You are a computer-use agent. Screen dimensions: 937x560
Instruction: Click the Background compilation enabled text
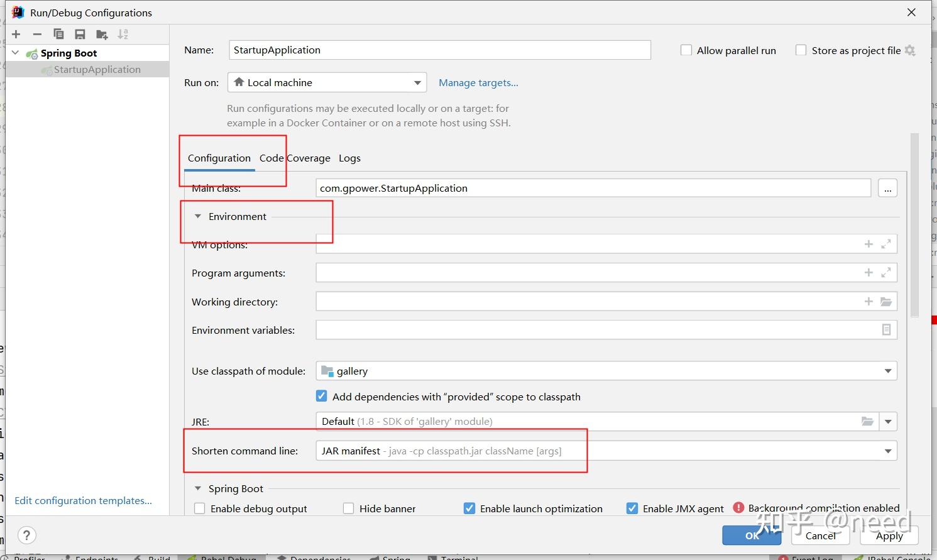coord(824,508)
